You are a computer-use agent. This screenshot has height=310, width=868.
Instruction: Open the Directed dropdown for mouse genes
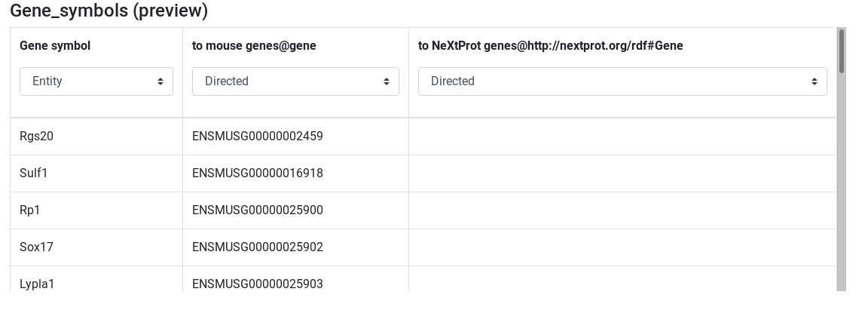coord(295,81)
